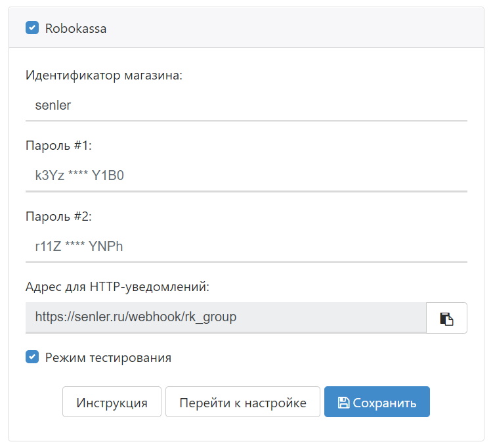Screen dimensions: 493x448
Task: Click the Robokassa label in header
Action: point(75,29)
